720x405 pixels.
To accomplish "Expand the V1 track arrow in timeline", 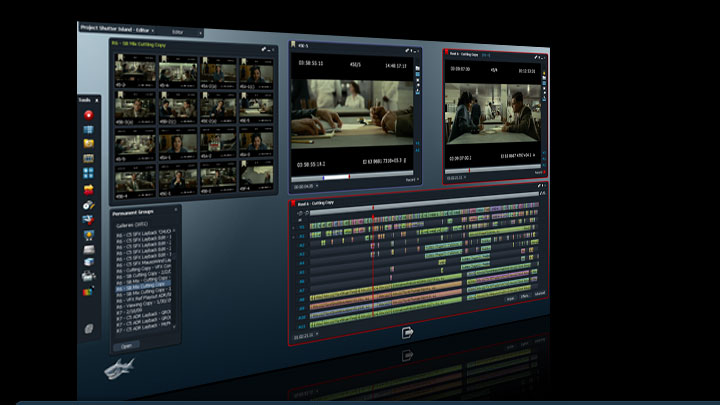I will [293, 227].
